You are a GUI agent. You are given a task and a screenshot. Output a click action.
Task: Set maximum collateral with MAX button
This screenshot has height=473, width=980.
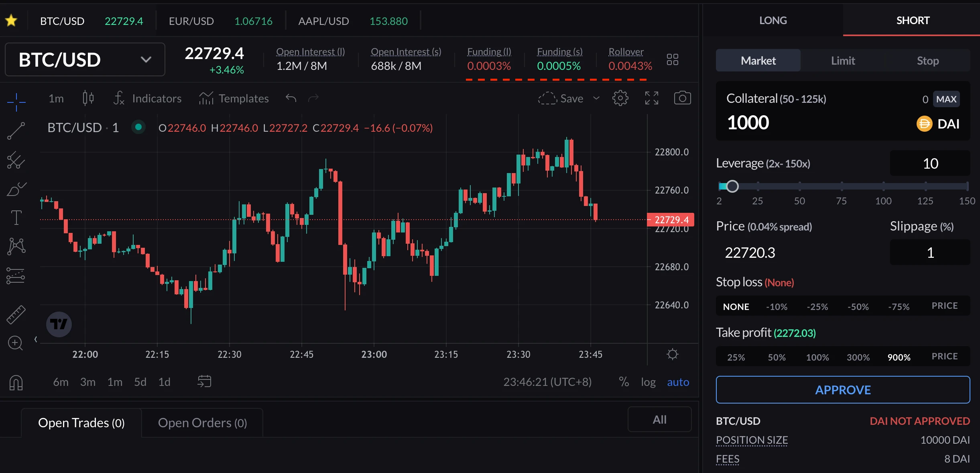coord(946,99)
